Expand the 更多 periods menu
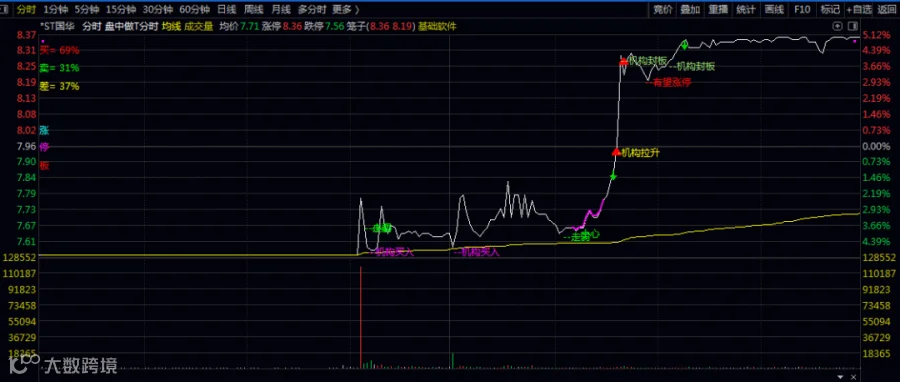 coord(346,9)
